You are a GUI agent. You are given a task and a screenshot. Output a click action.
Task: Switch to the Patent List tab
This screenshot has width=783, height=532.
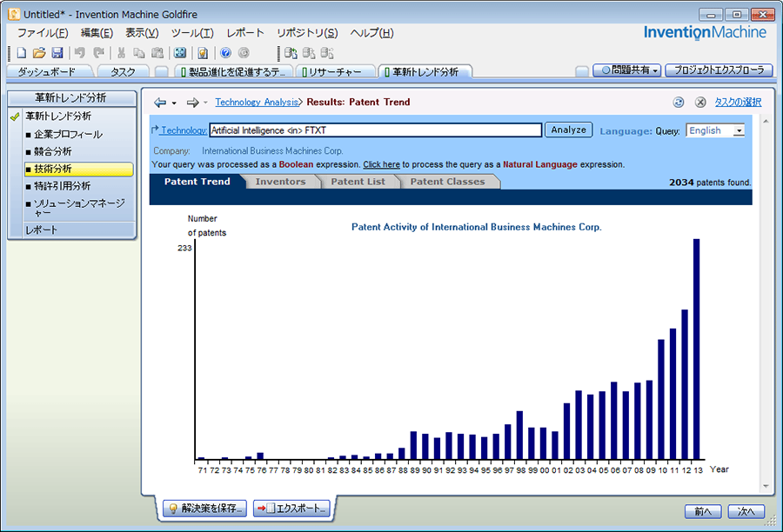click(358, 182)
